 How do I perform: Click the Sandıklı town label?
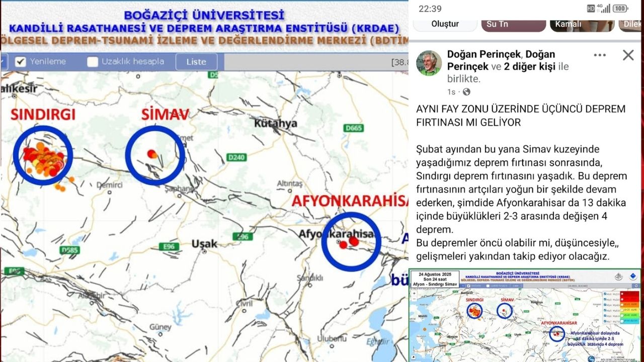(309, 278)
